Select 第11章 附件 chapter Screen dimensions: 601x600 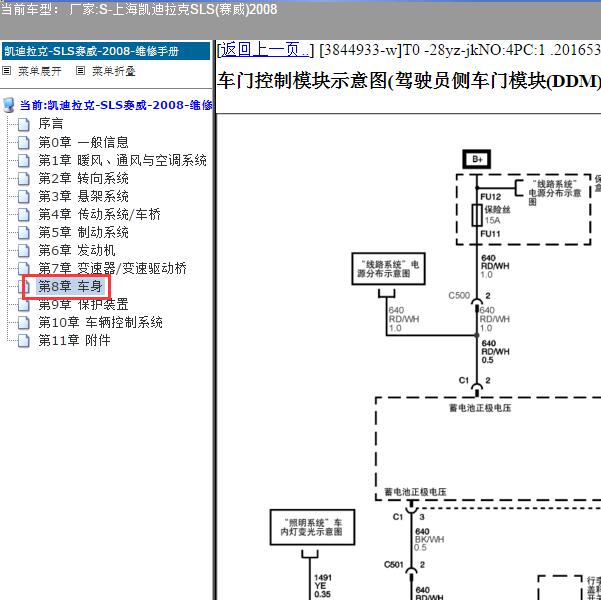point(75,340)
